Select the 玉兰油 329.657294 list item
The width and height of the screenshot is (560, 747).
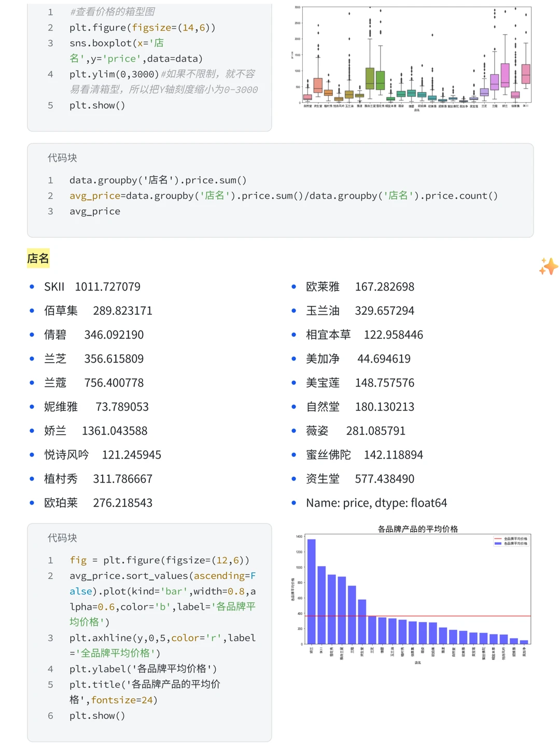[x=360, y=311]
